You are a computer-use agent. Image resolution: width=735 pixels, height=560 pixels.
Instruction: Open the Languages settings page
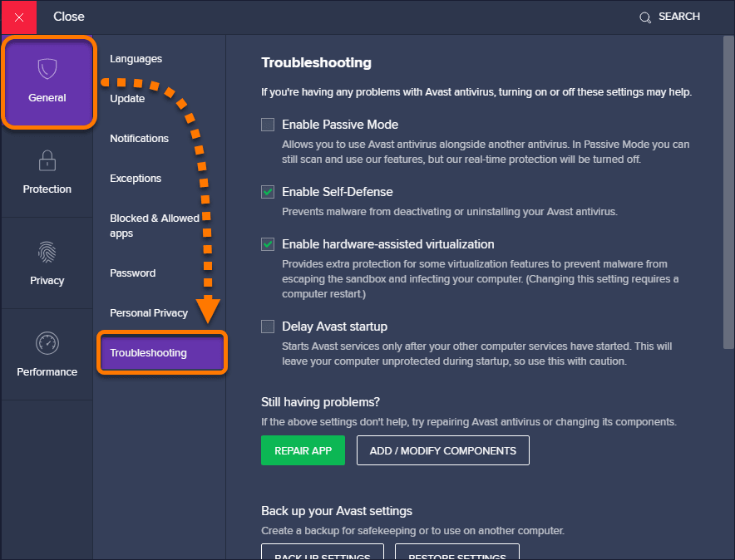134,58
